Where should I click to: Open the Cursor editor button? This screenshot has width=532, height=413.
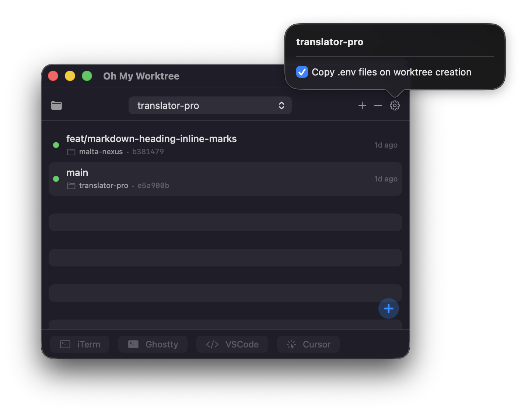(x=308, y=344)
